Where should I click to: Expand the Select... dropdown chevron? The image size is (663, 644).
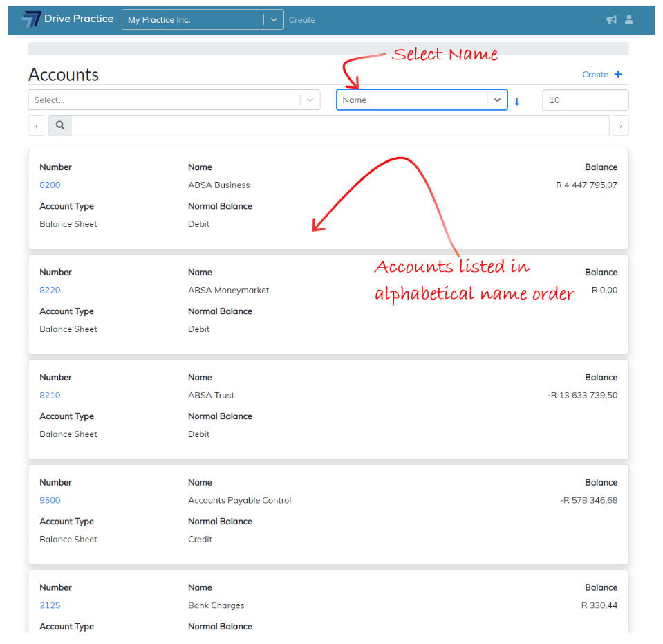(310, 100)
